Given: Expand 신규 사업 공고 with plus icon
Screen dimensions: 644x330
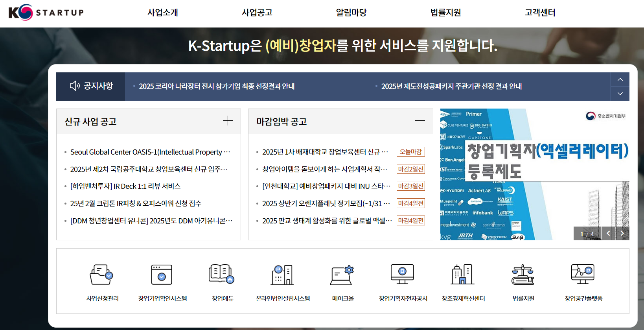Looking at the screenshot, I should tap(228, 121).
